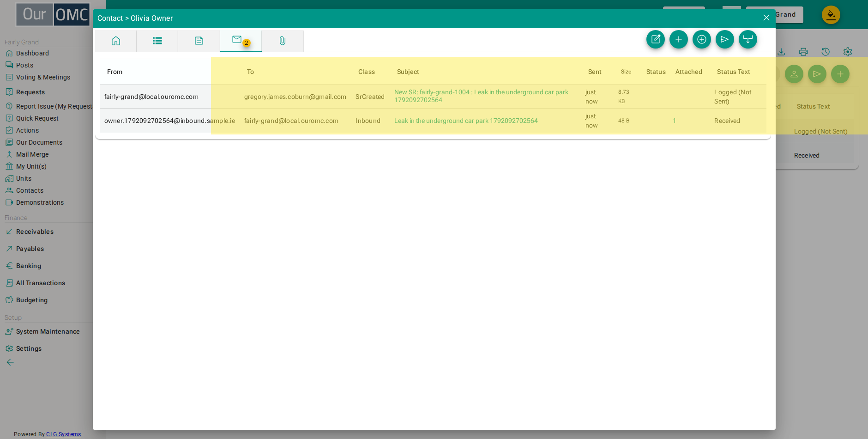The height and width of the screenshot is (439, 868).
Task: Click the Class column header
Action: (x=367, y=72)
